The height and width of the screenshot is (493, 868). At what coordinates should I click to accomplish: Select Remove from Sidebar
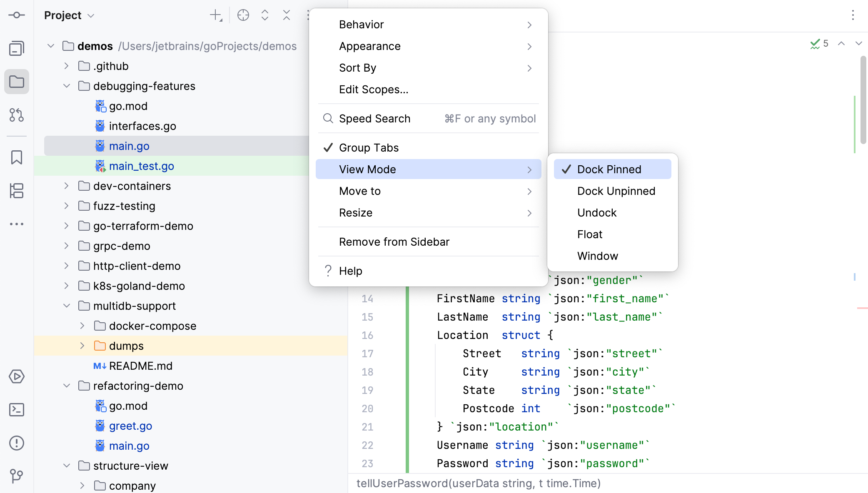coord(394,242)
